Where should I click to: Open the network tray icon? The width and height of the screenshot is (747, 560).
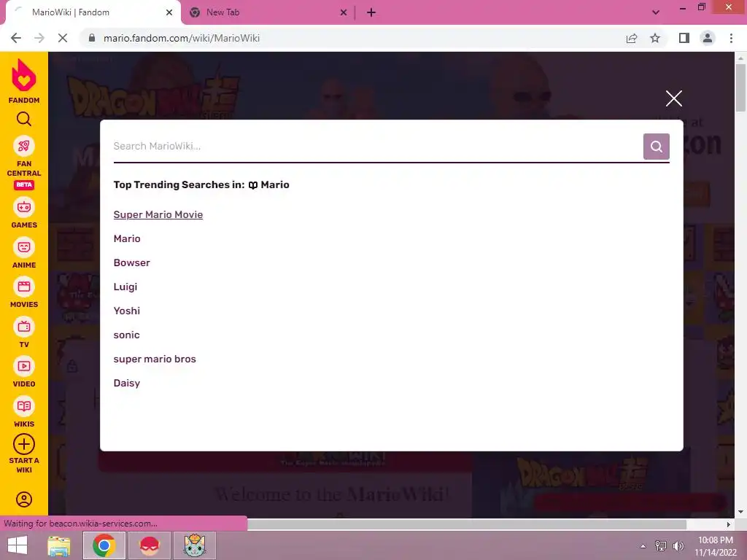660,546
